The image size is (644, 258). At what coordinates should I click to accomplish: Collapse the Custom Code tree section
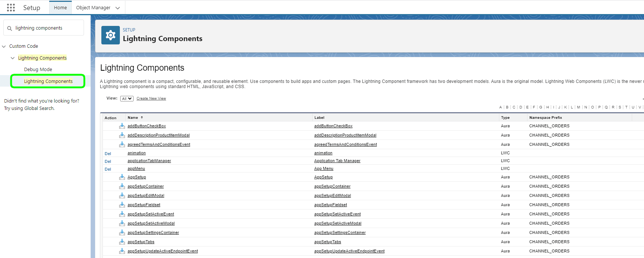tap(4, 46)
